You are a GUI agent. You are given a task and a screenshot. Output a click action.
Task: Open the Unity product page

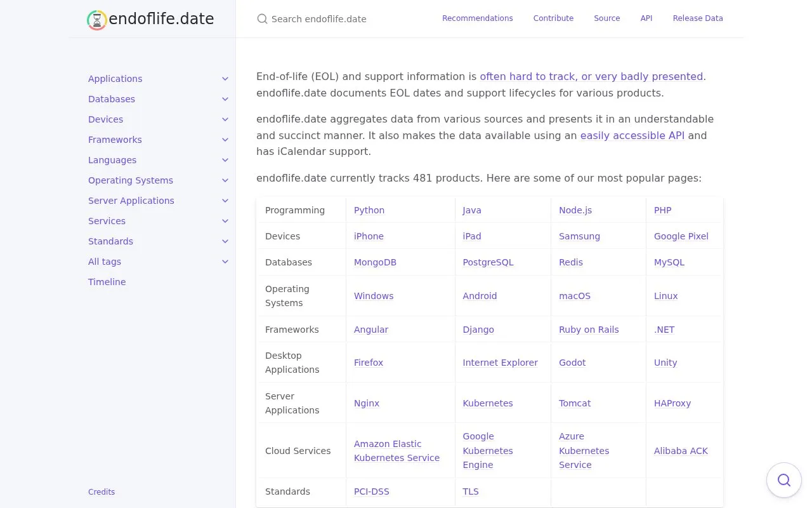pyautogui.click(x=665, y=363)
